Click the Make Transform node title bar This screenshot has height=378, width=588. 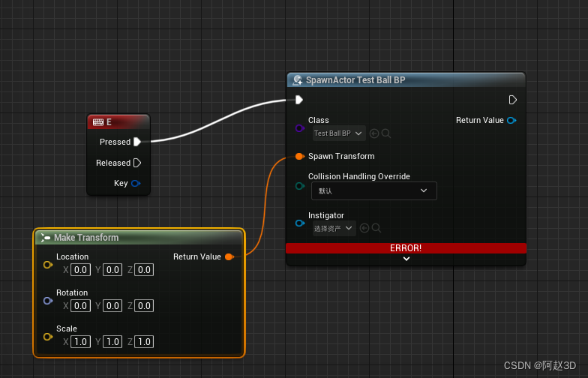[139, 238]
